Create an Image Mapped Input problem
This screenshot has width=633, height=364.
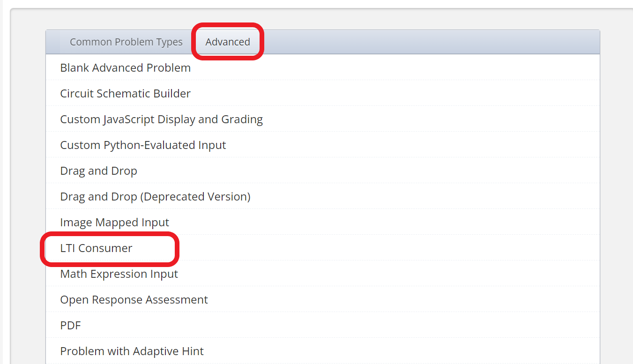coord(114,222)
